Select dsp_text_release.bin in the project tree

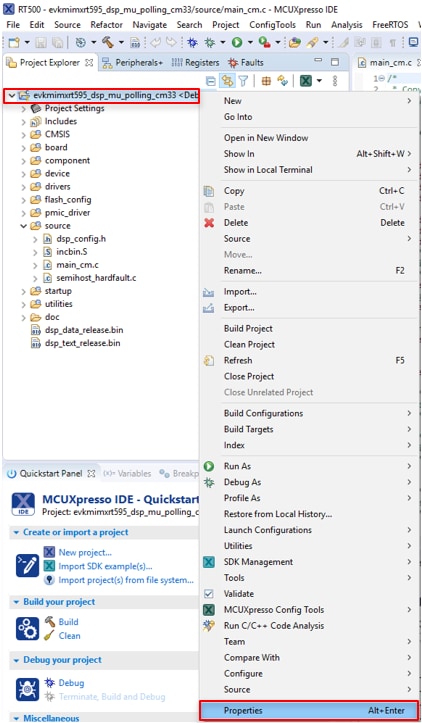tap(83, 344)
